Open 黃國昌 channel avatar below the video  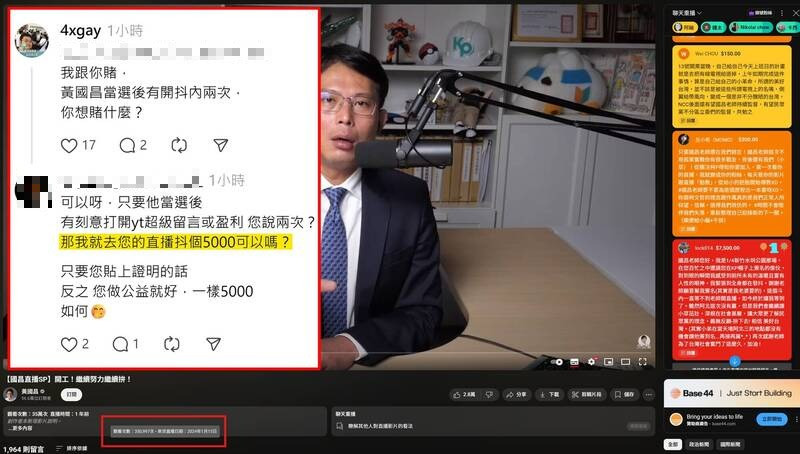(10, 394)
